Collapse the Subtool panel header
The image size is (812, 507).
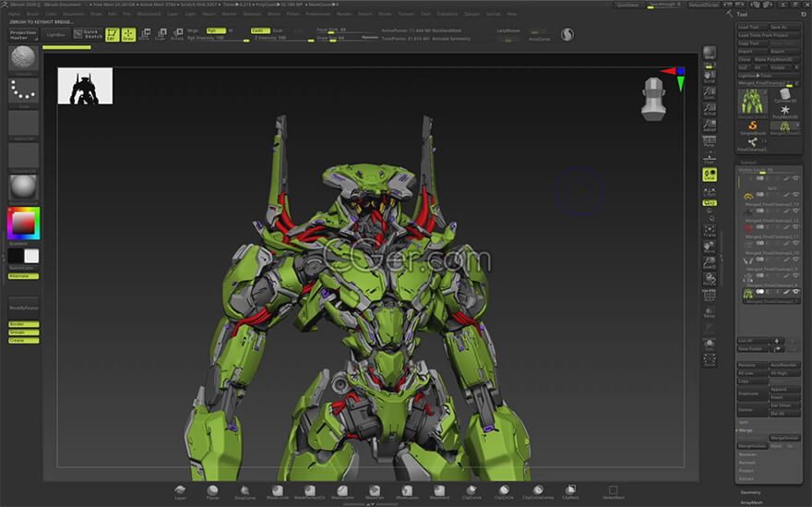point(747,163)
